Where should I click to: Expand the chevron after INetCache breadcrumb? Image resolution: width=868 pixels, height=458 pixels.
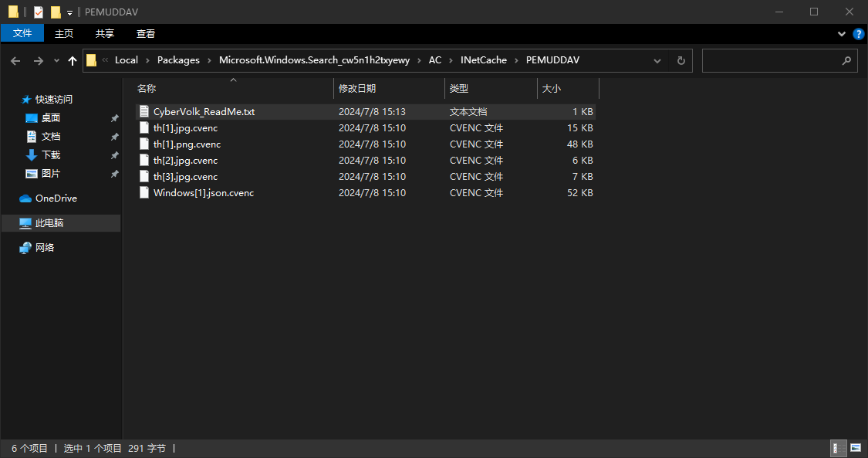point(516,60)
